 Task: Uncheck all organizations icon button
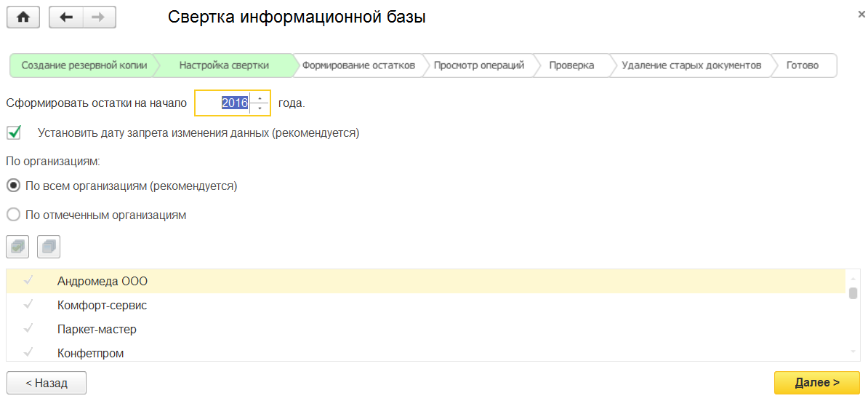click(49, 247)
